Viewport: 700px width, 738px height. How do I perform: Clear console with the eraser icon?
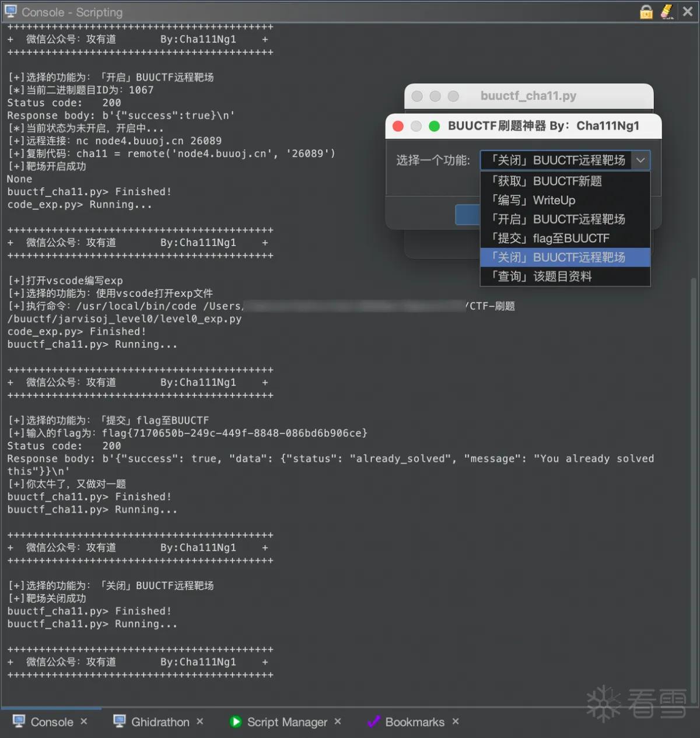coord(667,12)
